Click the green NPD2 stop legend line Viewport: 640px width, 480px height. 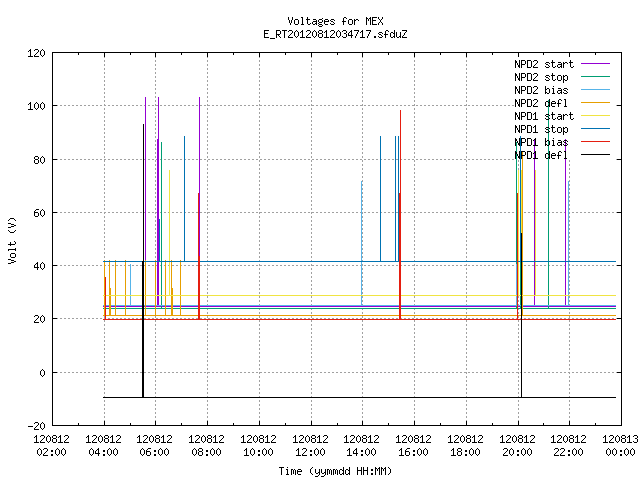click(595, 76)
